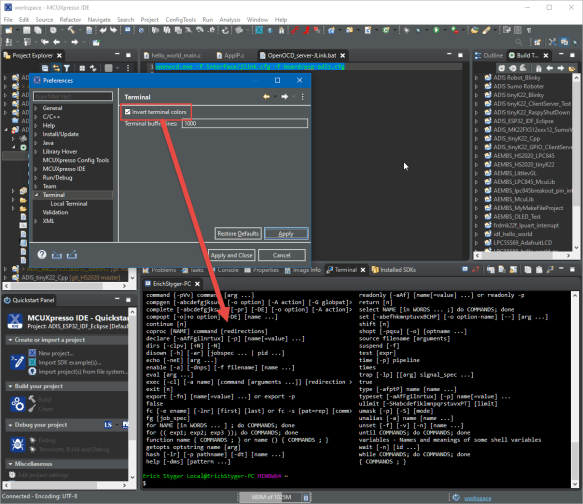Viewport: 583px width, 504px height.
Task: Click the Project Explorer filter funnel icon
Action: tap(67, 68)
